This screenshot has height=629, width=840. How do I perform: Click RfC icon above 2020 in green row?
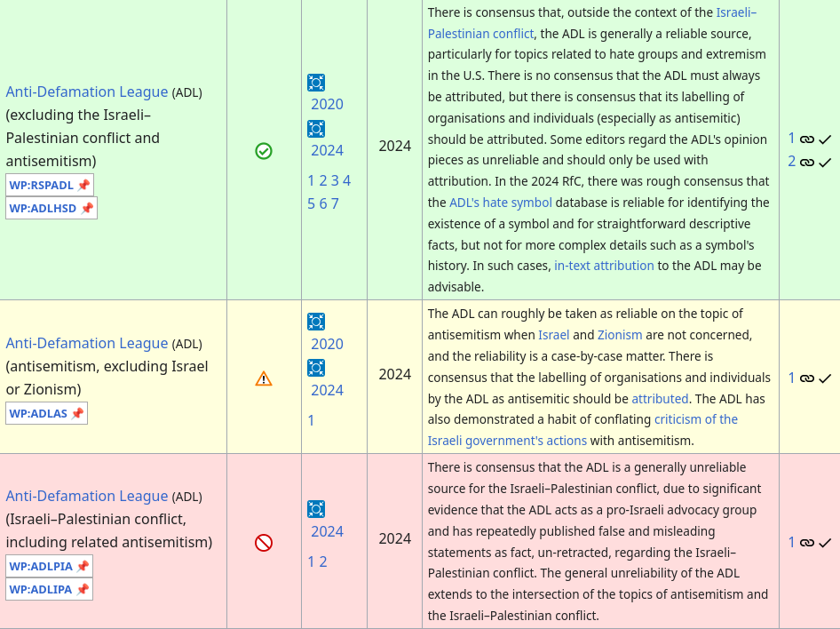point(316,83)
